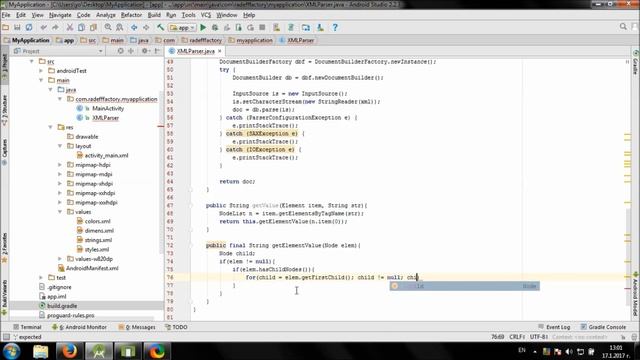Select the completion popup suggestion
The image size is (640, 360).
464,286
